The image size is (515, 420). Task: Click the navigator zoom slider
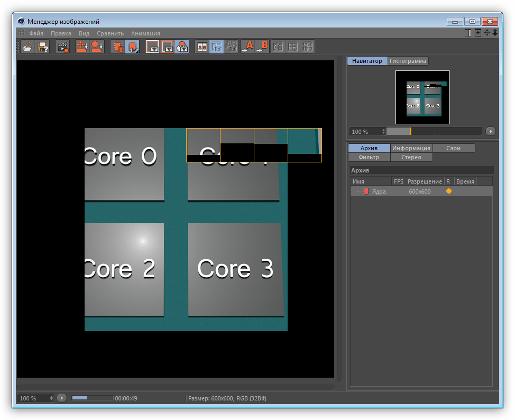pos(434,131)
